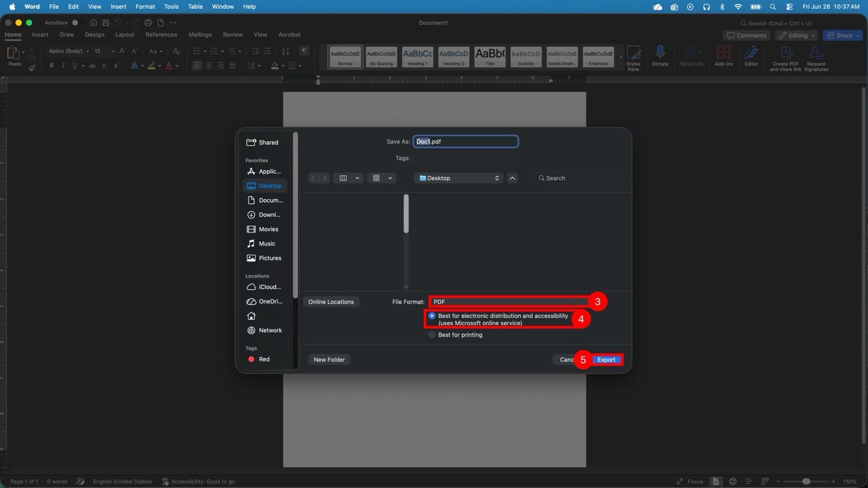Collapse the save dialog with chevron button
Viewport: 868px width, 488px height.
(513, 178)
